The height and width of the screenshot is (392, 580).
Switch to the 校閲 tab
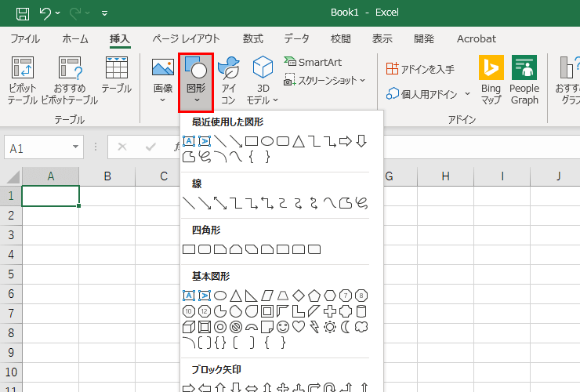click(x=341, y=39)
